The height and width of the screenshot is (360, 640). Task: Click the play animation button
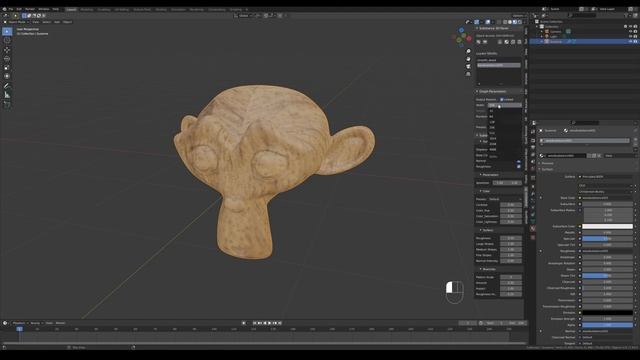[x=269, y=323]
